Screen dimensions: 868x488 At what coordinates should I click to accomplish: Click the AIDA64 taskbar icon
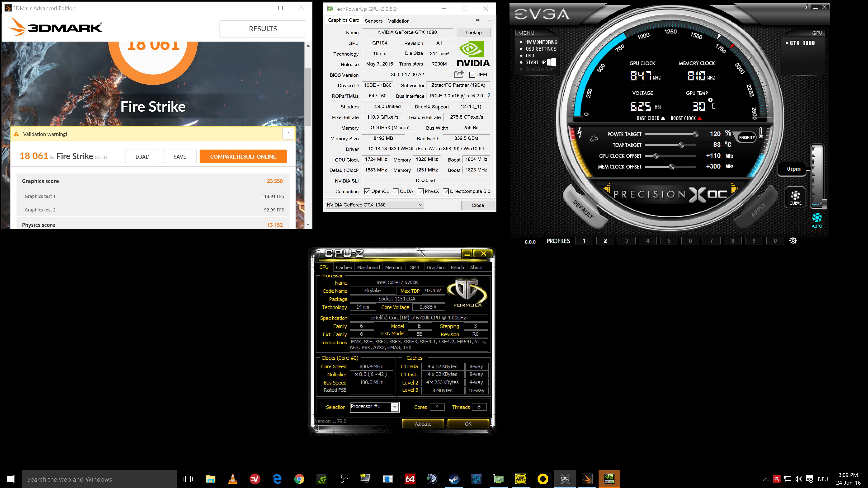[409, 479]
